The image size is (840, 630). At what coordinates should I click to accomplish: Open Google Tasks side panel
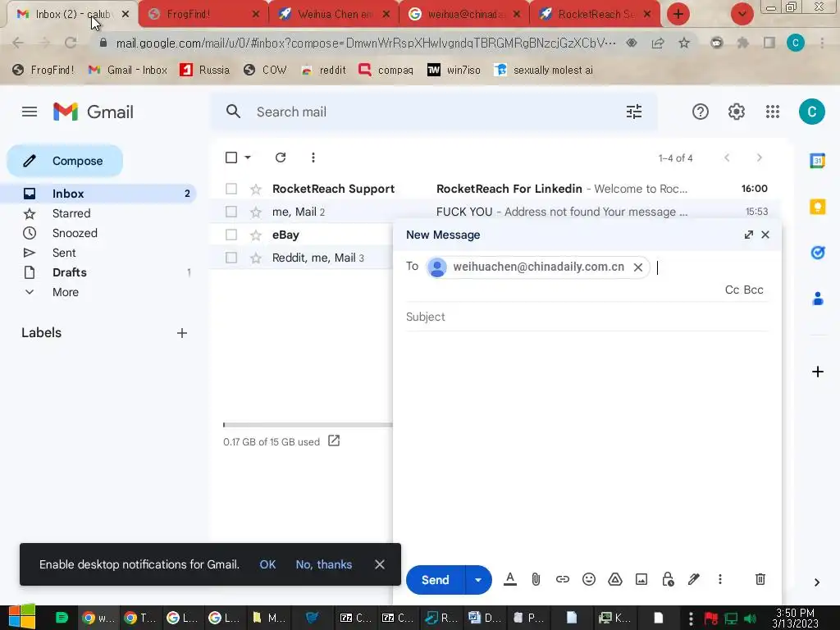click(818, 253)
